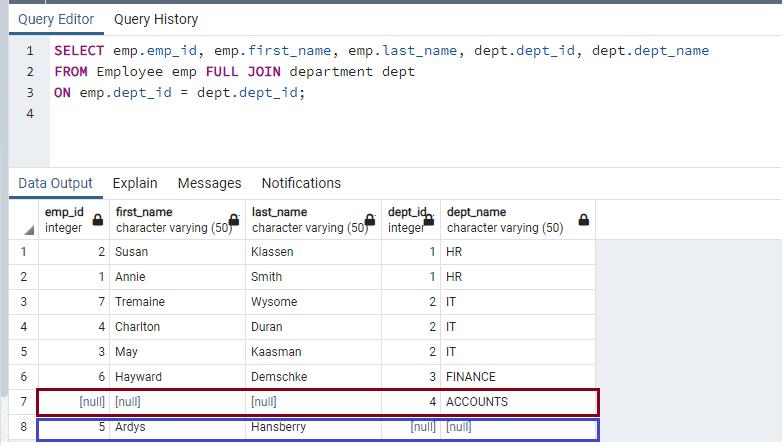The width and height of the screenshot is (784, 445).
Task: Select result row number 7
Action: (x=24, y=402)
